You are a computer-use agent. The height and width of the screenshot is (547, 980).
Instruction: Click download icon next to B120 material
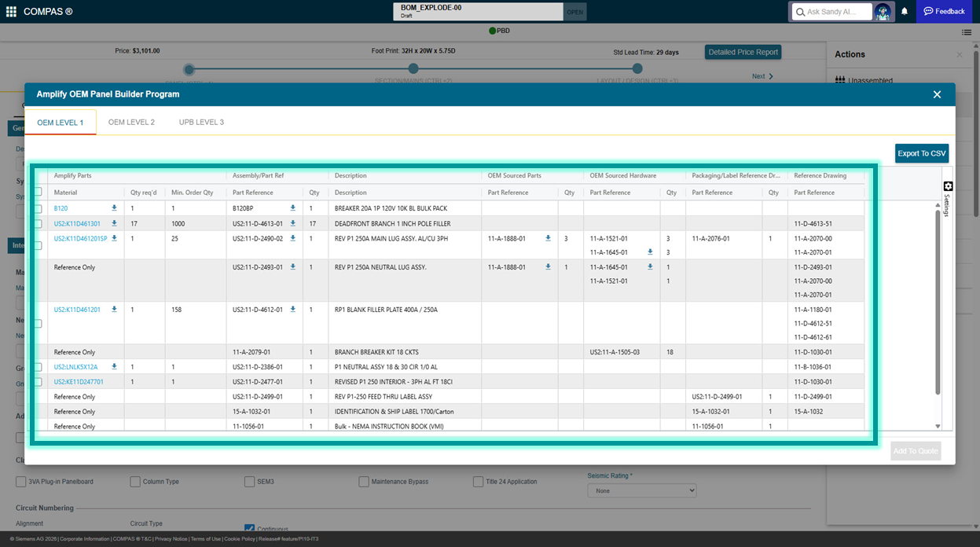114,208
